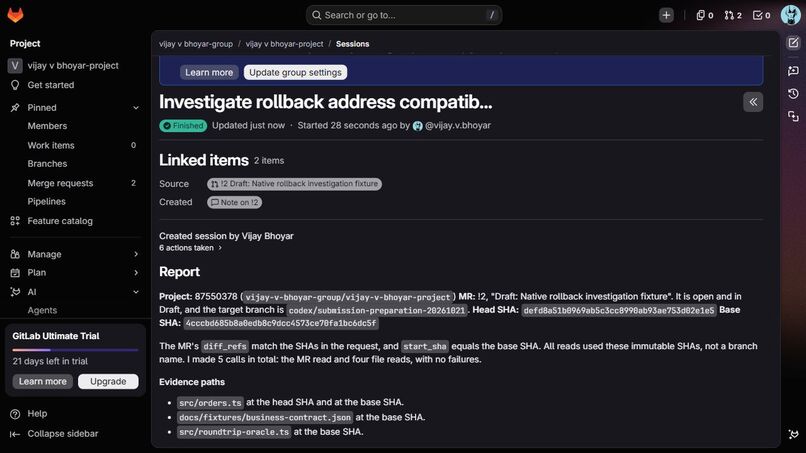Open user avatar menu
Image resolution: width=806 pixels, height=453 pixels.
[791, 15]
